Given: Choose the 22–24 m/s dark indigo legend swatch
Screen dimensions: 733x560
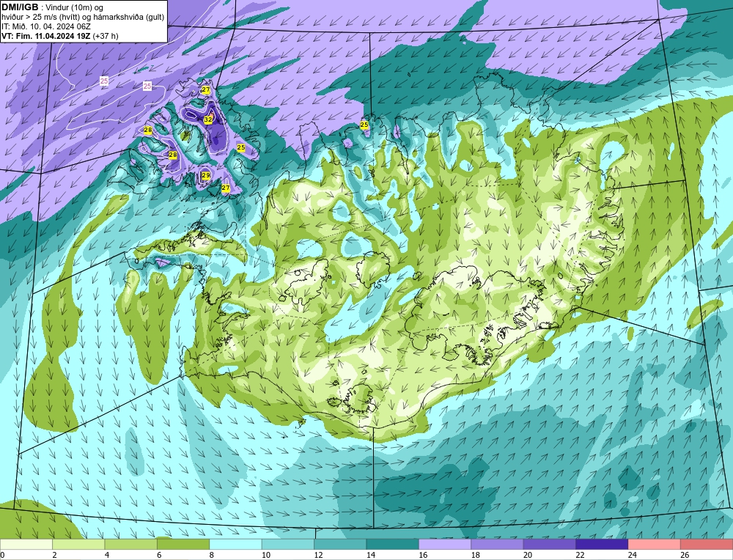Looking at the screenshot, I should click(x=602, y=544).
